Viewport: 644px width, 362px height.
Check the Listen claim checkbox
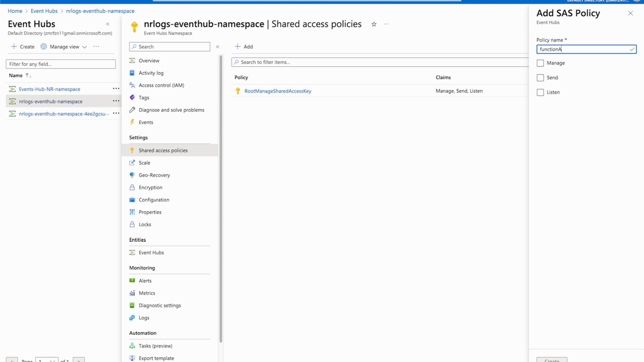tap(540, 93)
